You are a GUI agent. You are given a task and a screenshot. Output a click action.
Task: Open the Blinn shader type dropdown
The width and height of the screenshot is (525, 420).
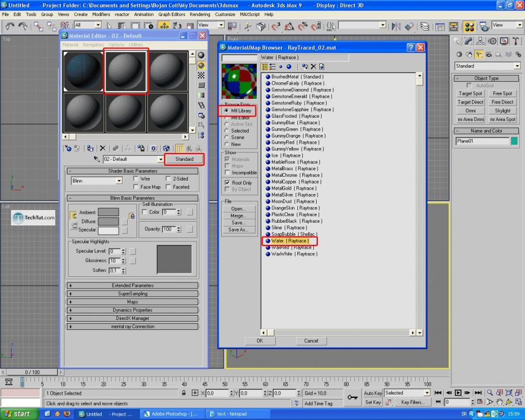97,181
